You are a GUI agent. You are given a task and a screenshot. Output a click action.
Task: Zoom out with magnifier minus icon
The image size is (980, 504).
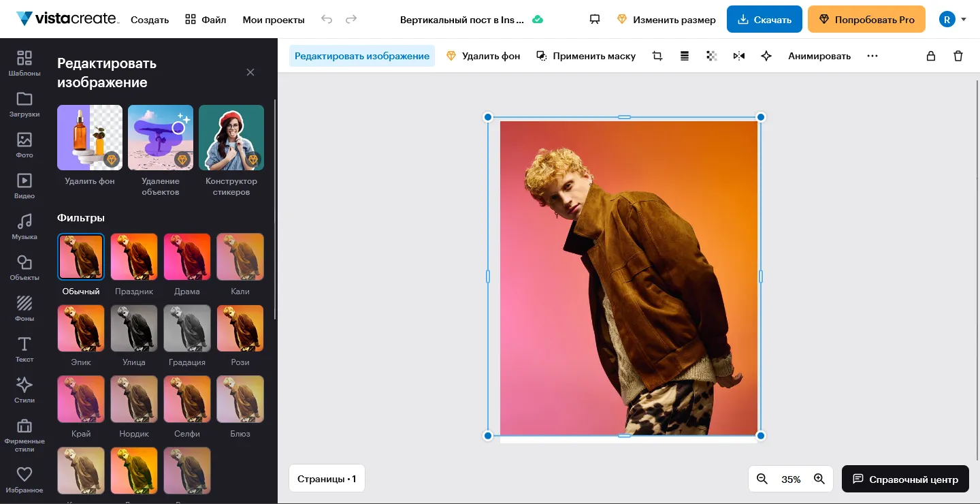(x=762, y=479)
